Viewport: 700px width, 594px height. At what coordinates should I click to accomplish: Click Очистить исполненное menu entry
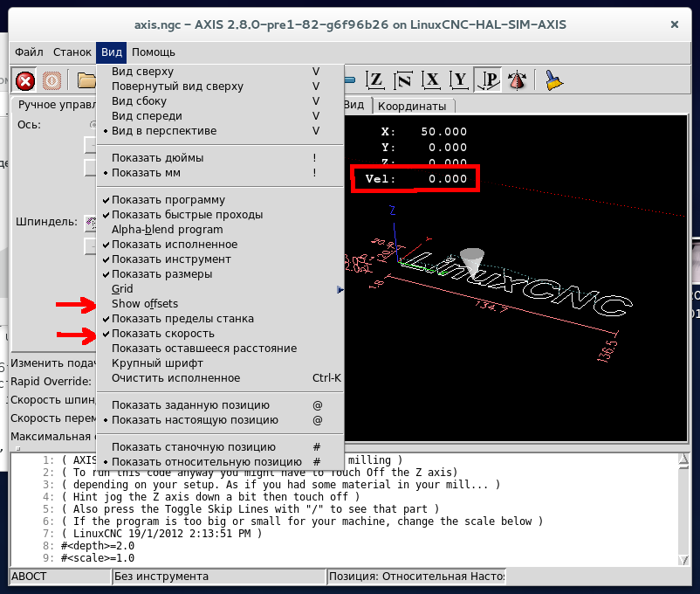click(221, 378)
